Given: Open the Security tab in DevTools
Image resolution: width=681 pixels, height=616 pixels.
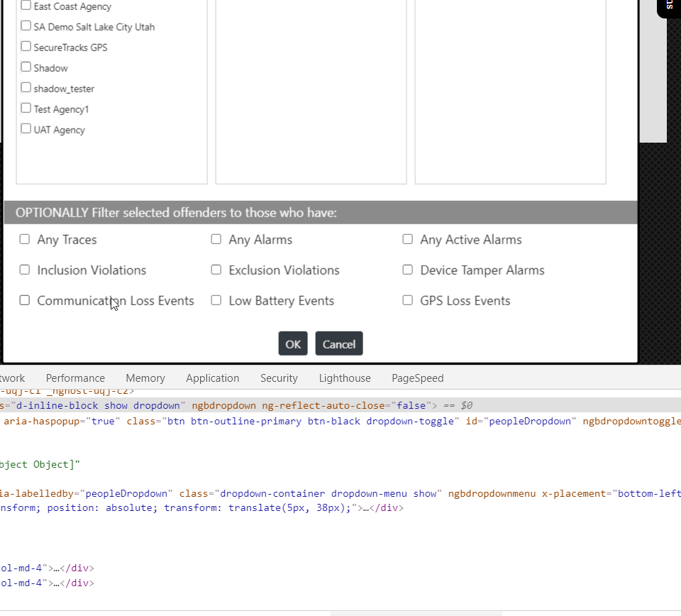Looking at the screenshot, I should pos(279,378).
